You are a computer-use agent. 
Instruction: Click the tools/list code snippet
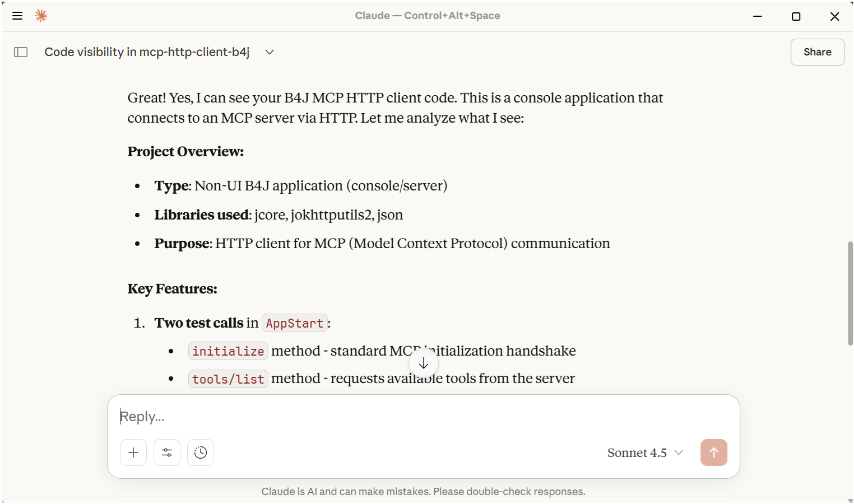coord(228,379)
